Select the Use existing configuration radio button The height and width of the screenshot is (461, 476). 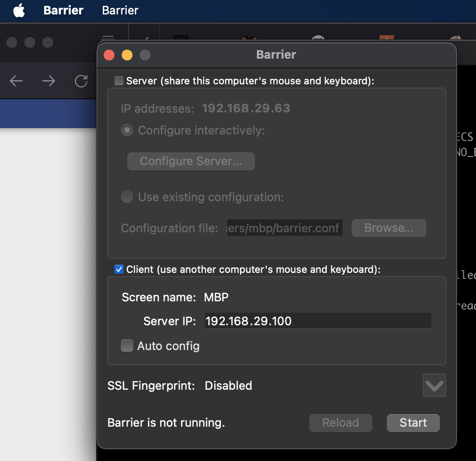(x=127, y=197)
